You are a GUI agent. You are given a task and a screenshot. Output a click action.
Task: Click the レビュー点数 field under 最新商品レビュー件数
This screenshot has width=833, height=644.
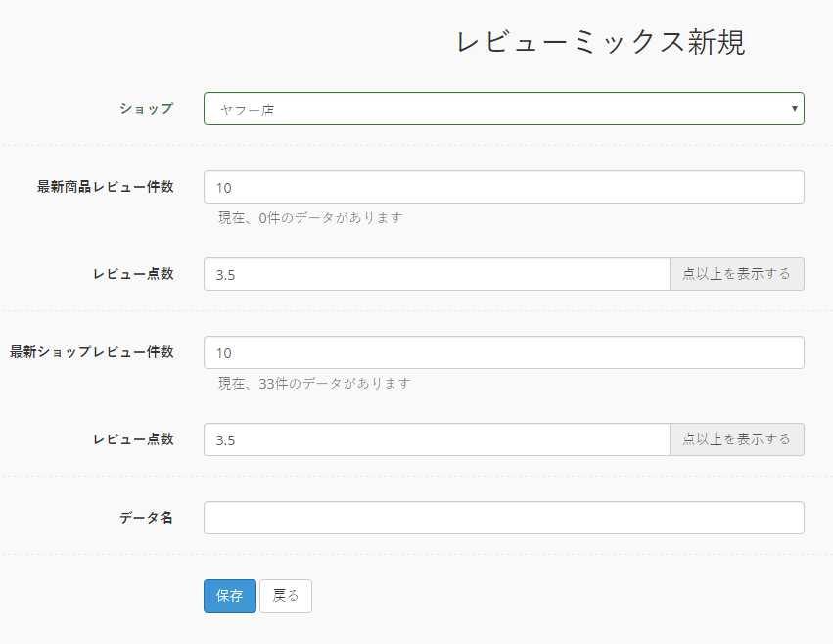[x=437, y=274]
